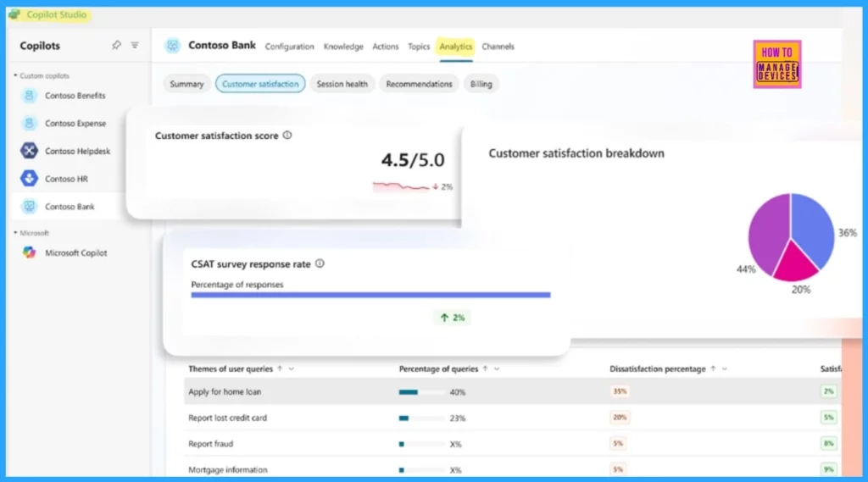Switch to the Summary view
This screenshot has height=482, width=868.
186,84
